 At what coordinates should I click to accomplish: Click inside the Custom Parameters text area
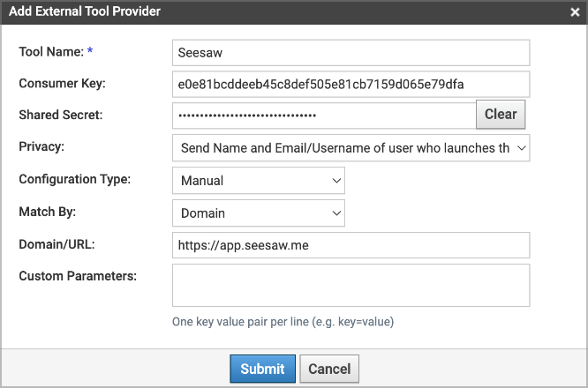pos(351,285)
